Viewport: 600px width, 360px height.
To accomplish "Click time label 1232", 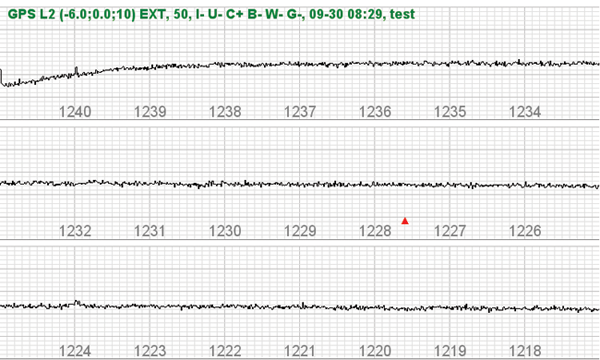I will tap(75, 231).
